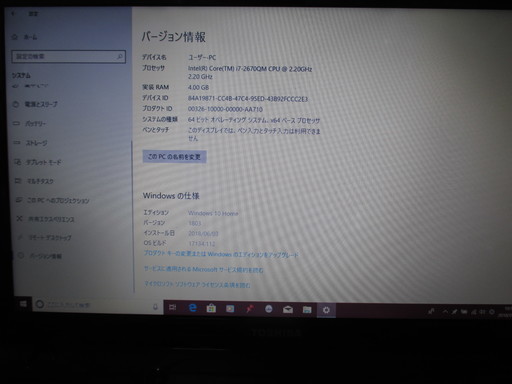Open ストレージ settings
Screen dimensions: 512x384
(37, 143)
